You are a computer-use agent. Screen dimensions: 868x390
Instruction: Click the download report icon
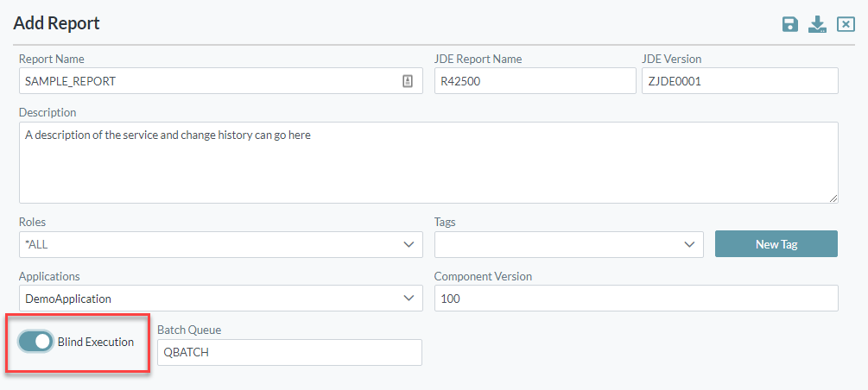click(x=817, y=24)
